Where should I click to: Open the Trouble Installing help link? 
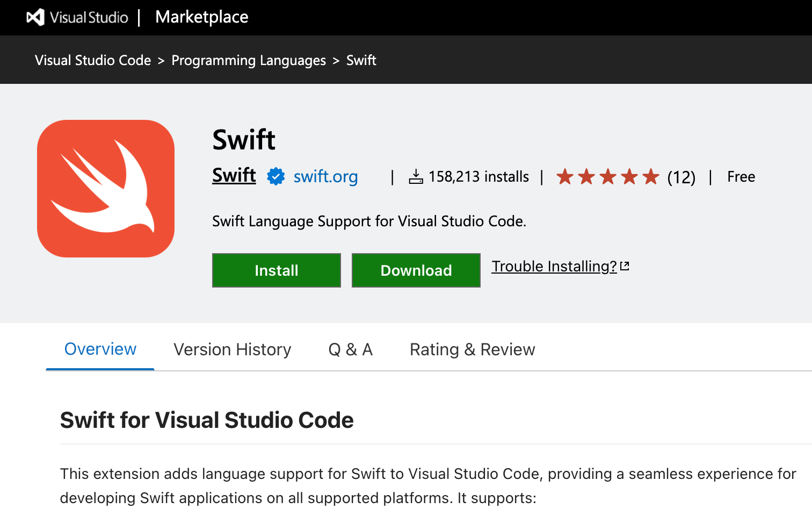pos(554,266)
